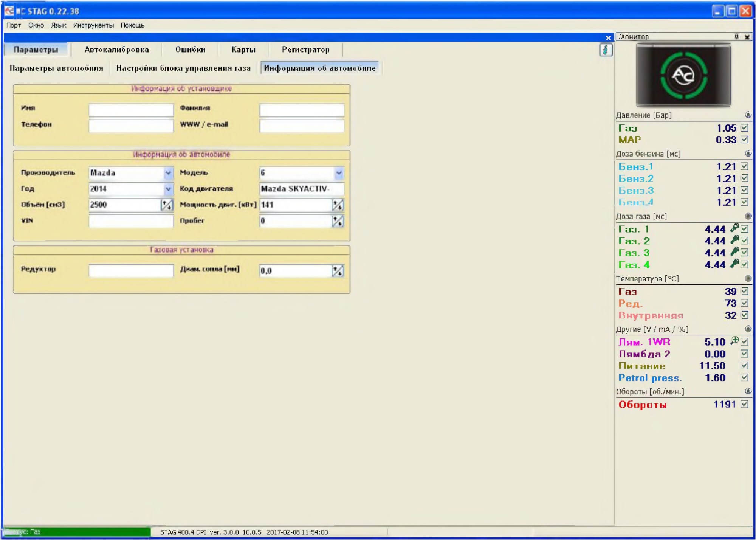Click the AC gas/petrol switch button
This screenshot has width=756, height=540.
tap(683, 75)
